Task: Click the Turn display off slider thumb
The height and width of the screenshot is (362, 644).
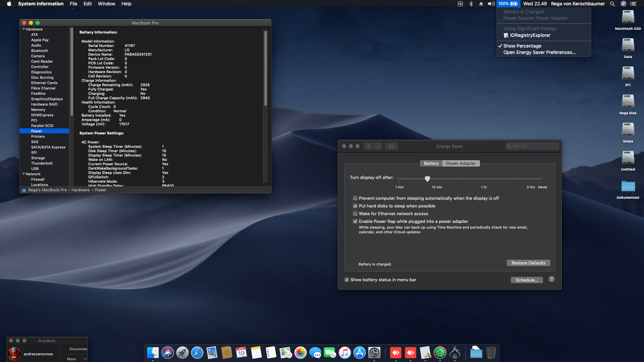Action: point(427,179)
